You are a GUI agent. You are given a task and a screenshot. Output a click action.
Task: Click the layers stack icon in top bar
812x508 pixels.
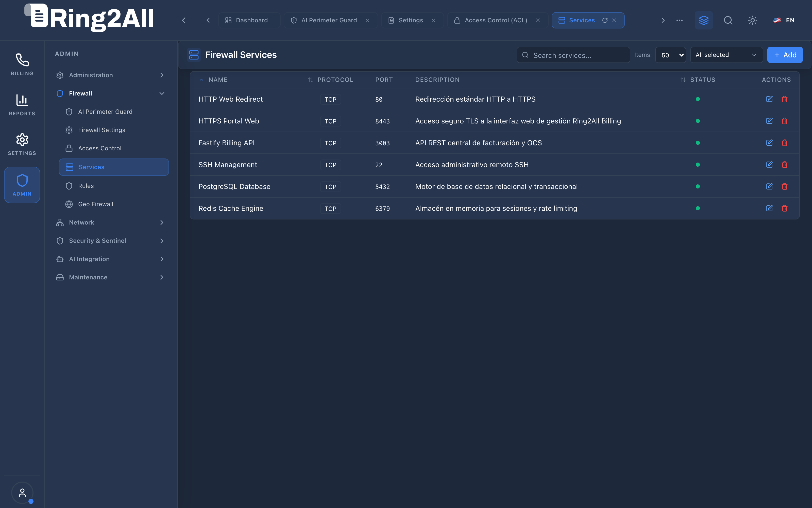click(704, 20)
